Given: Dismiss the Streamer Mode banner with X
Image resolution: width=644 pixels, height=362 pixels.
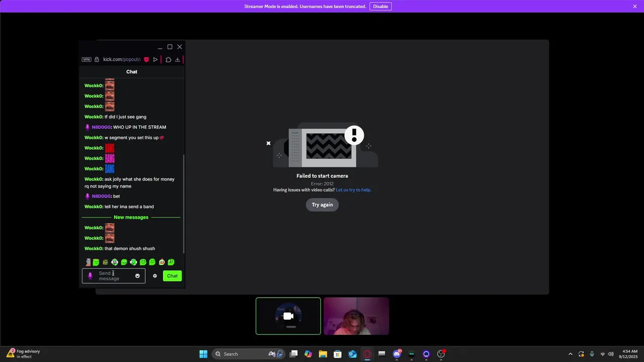Looking at the screenshot, I should [x=635, y=7].
